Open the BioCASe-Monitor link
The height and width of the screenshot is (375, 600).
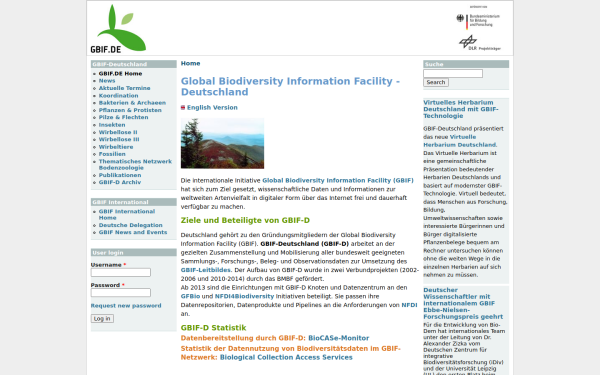339,338
